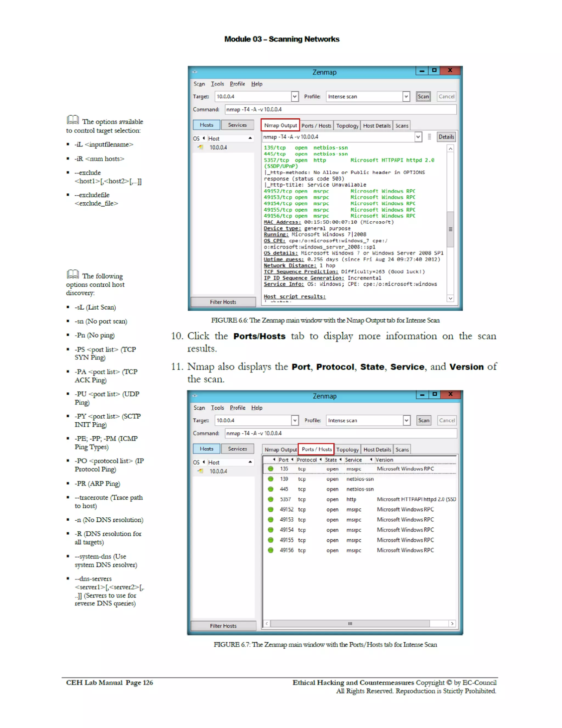Open Help menu in upper Zenmap window
This screenshot has width=562, height=728.
[257, 84]
